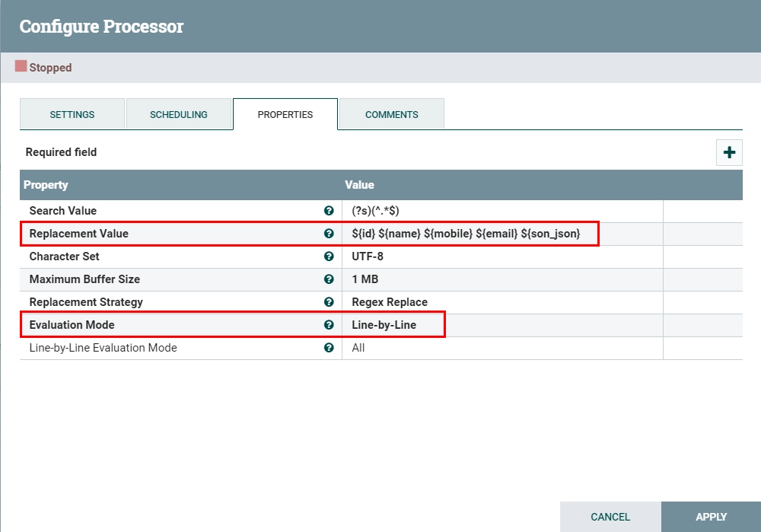Viewport: 761px width, 532px height.
Task: Click the Required field label
Action: (x=61, y=152)
